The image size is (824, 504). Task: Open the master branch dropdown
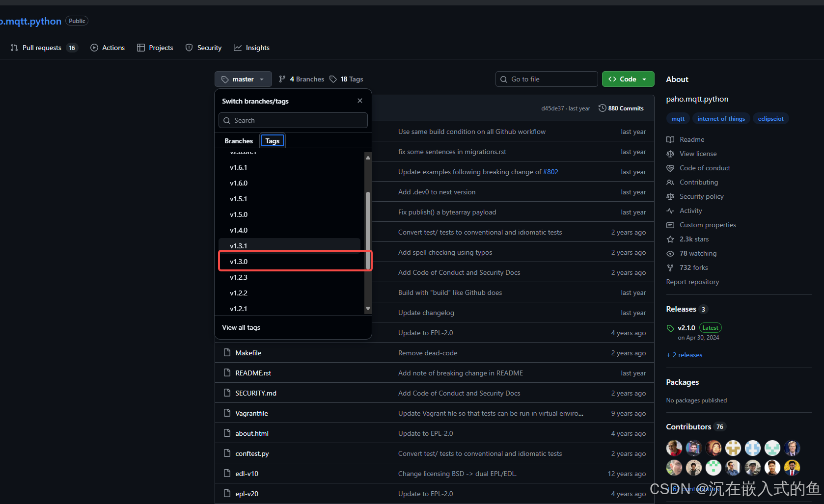pyautogui.click(x=243, y=79)
